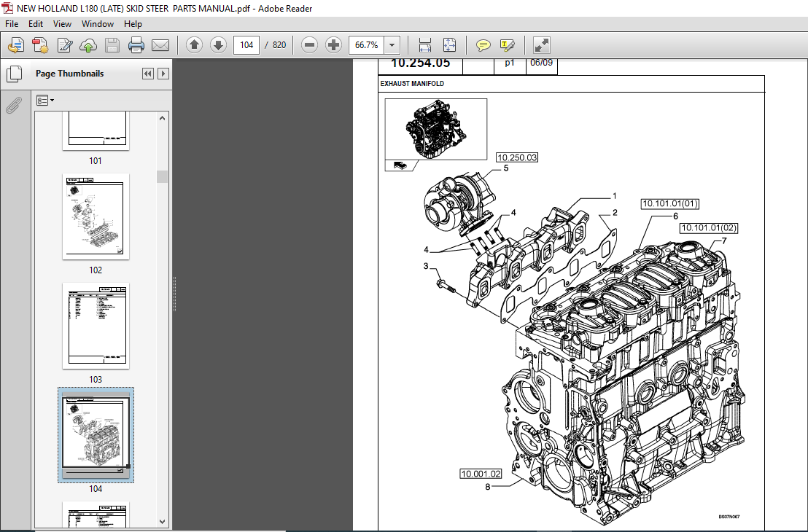
Task: Collapse the thumbnails panel with double arrow
Action: point(148,74)
